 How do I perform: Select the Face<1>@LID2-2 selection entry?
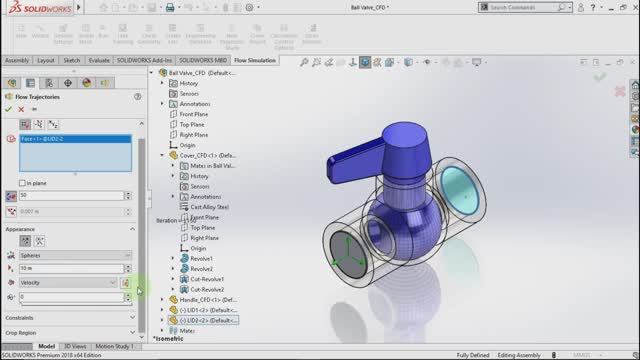(x=76, y=139)
